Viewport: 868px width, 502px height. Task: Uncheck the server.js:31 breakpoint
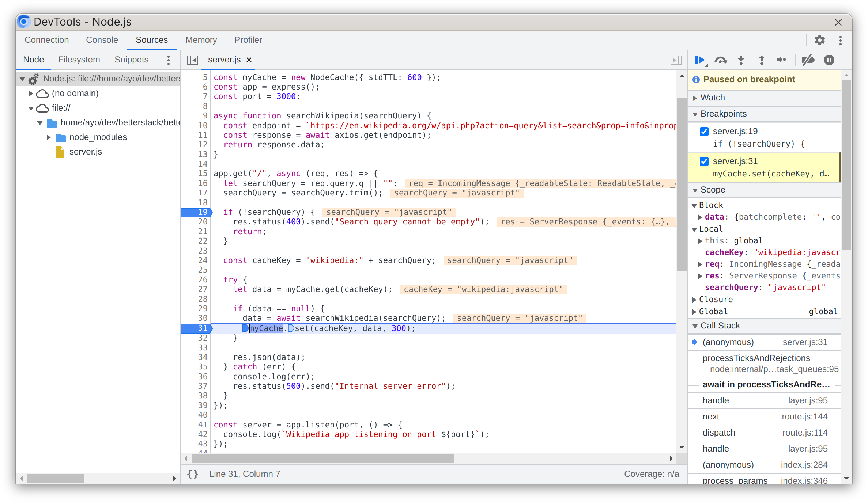pos(704,161)
